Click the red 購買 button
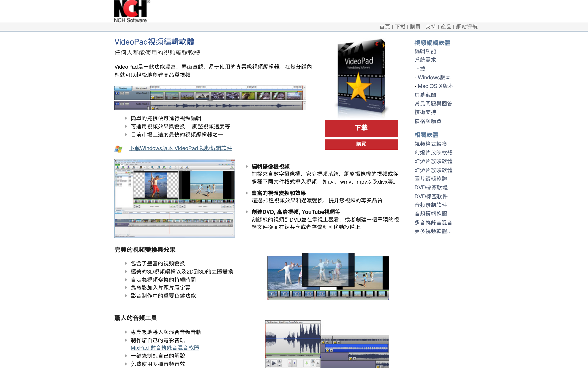 point(361,144)
